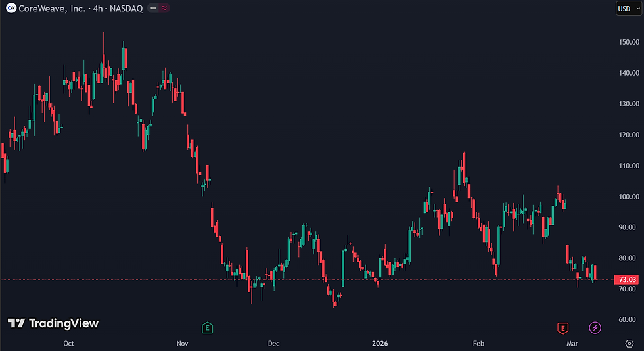Click the TradingView logo link
Screen dimensions: 644x351
pos(53,323)
